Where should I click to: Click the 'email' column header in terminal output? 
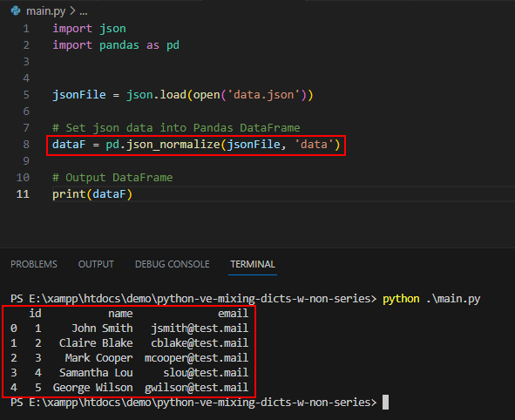(x=234, y=314)
